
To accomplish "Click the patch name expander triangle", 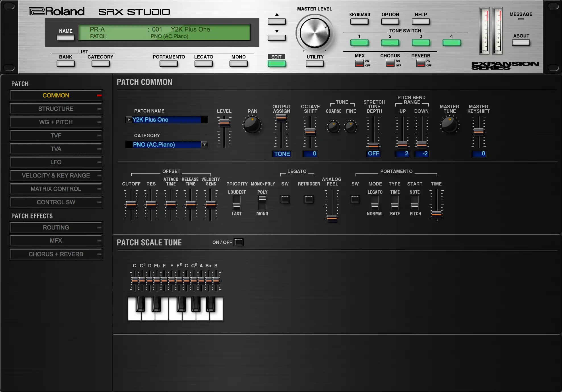I will (x=129, y=120).
